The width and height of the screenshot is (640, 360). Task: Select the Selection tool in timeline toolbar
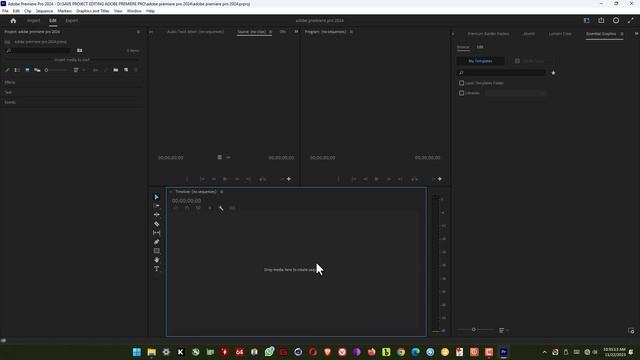coord(156,197)
